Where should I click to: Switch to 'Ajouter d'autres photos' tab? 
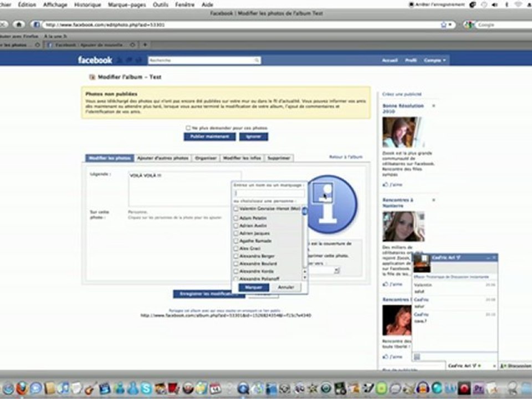click(x=163, y=158)
